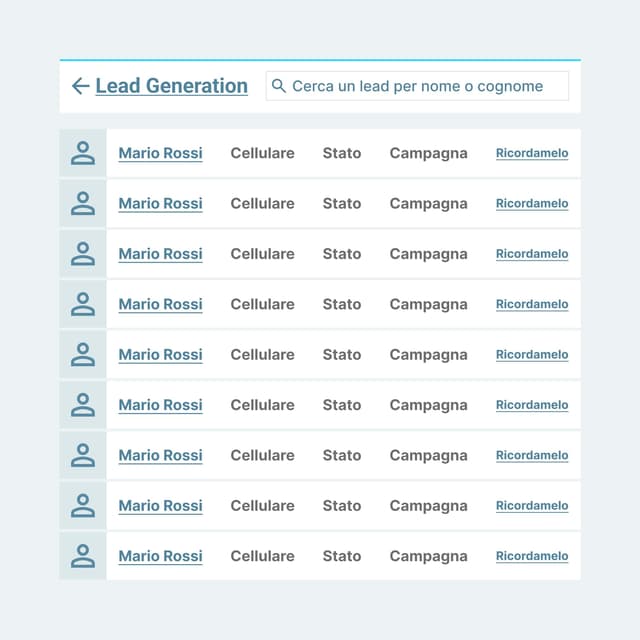Screen dimensions: 640x640
Task: Click Cellulare in the third row
Action: pyautogui.click(x=262, y=254)
